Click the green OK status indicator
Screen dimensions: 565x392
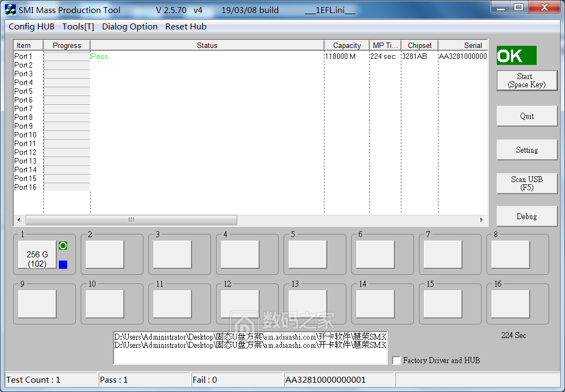(x=516, y=56)
